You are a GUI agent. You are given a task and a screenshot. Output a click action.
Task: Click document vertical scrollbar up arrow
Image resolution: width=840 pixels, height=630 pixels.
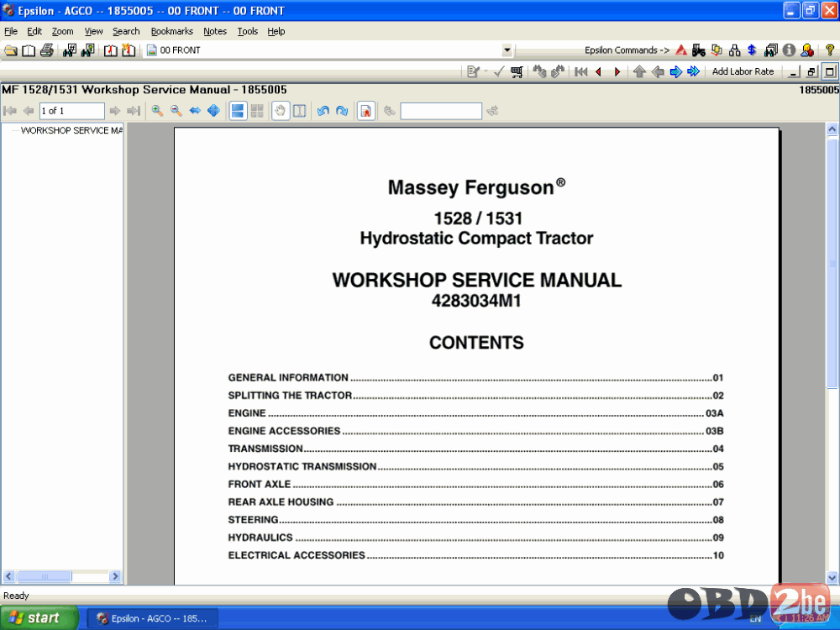(832, 129)
